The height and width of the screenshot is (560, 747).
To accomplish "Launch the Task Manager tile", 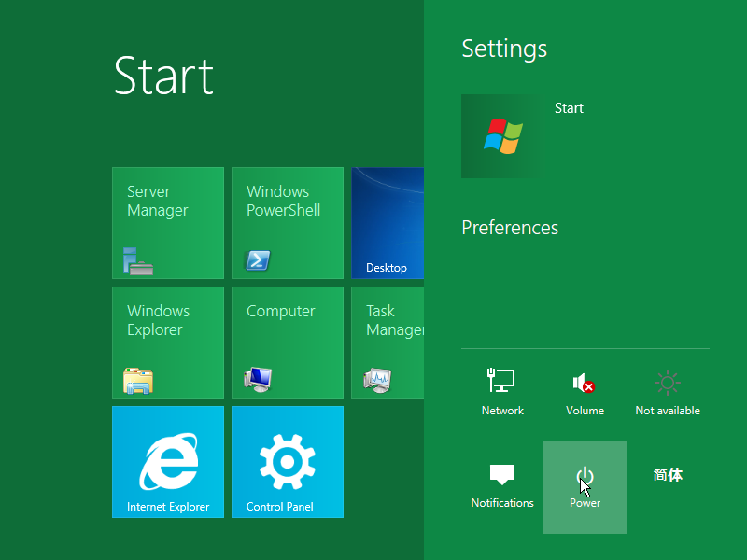I will (388, 343).
